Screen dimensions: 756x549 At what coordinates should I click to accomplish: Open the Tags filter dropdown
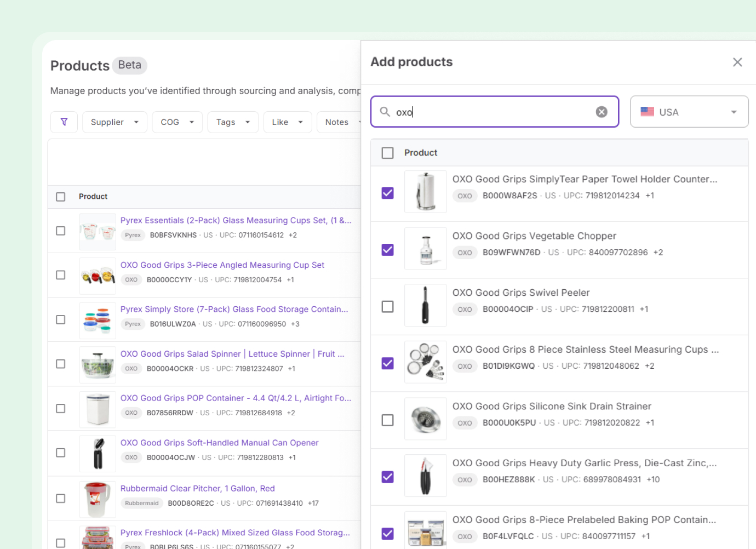pyautogui.click(x=232, y=122)
